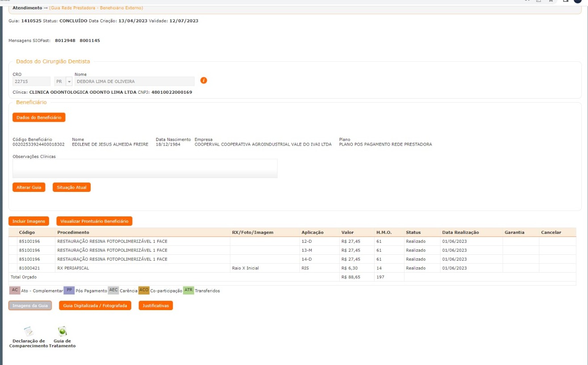Select the RX PERIAPICAL procedure row
588x365 pixels.
pyautogui.click(x=74, y=268)
